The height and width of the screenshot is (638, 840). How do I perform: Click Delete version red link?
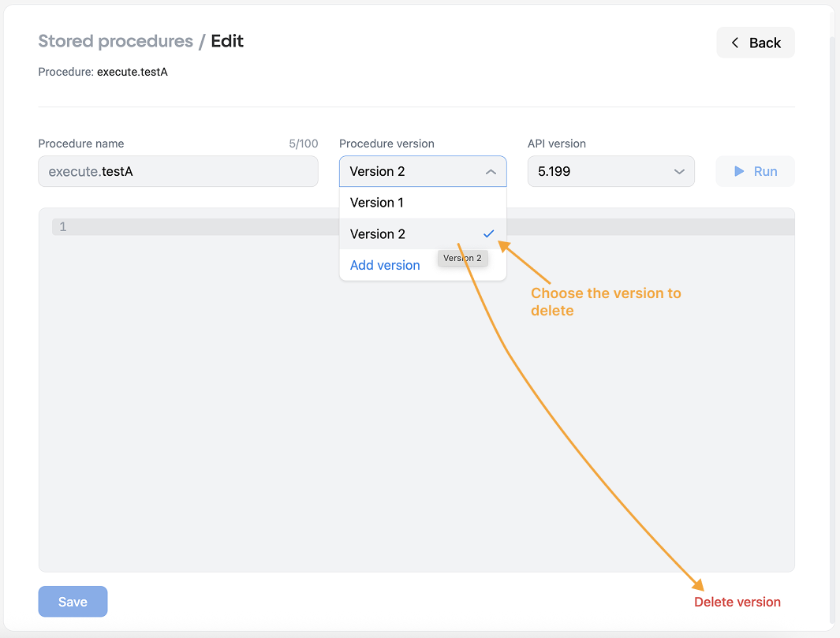737,602
